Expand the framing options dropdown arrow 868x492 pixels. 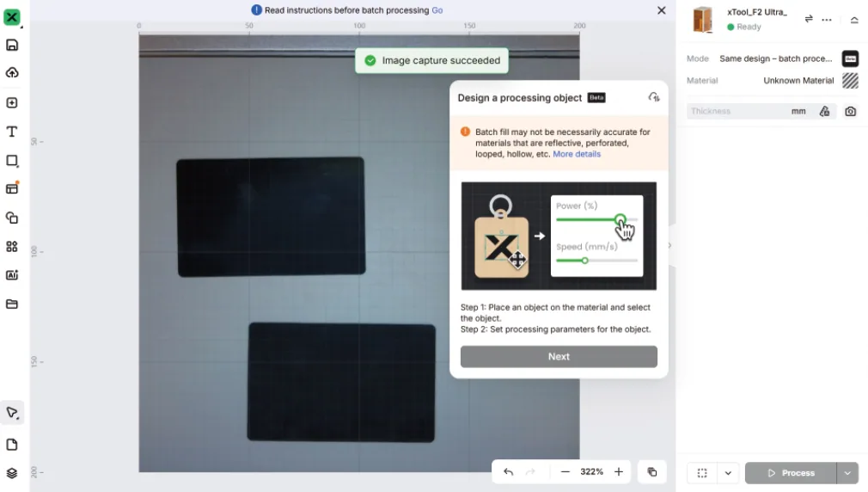pos(728,473)
